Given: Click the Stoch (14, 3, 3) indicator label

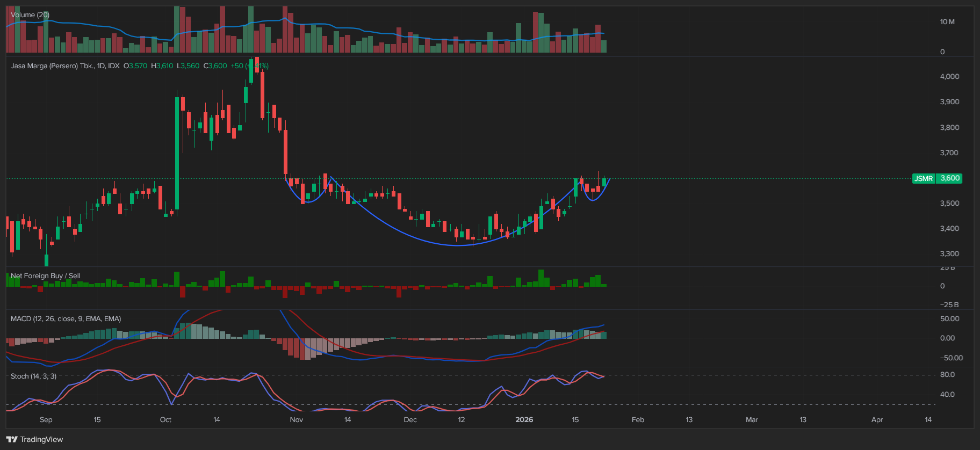Looking at the screenshot, I should (33, 376).
